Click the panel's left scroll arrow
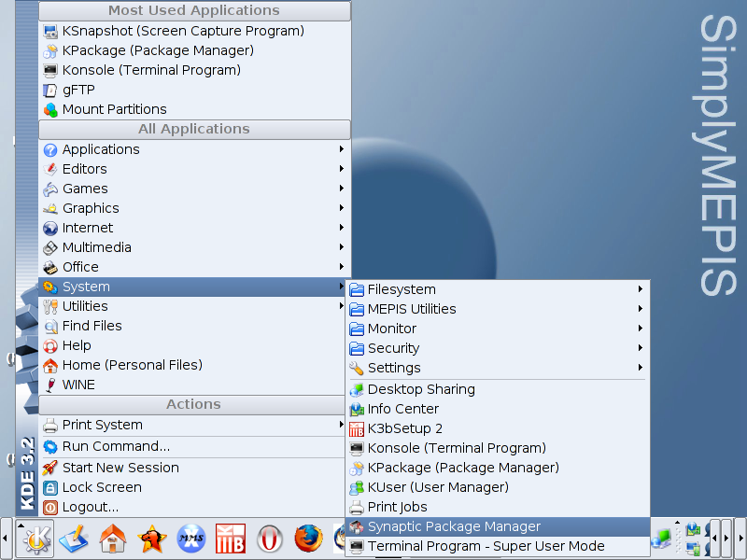The width and height of the screenshot is (747, 560). [6, 539]
